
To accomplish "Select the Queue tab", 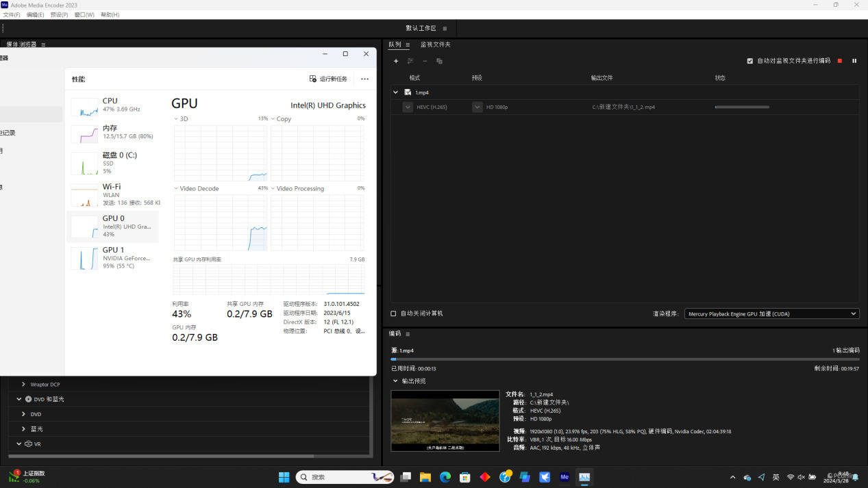I will (395, 44).
